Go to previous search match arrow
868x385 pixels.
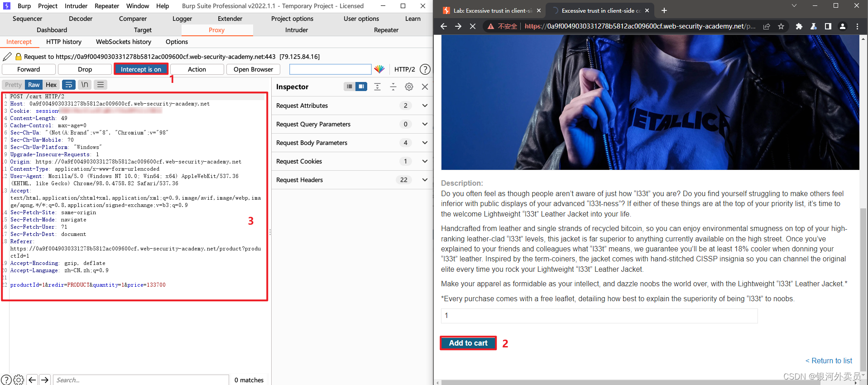32,380
